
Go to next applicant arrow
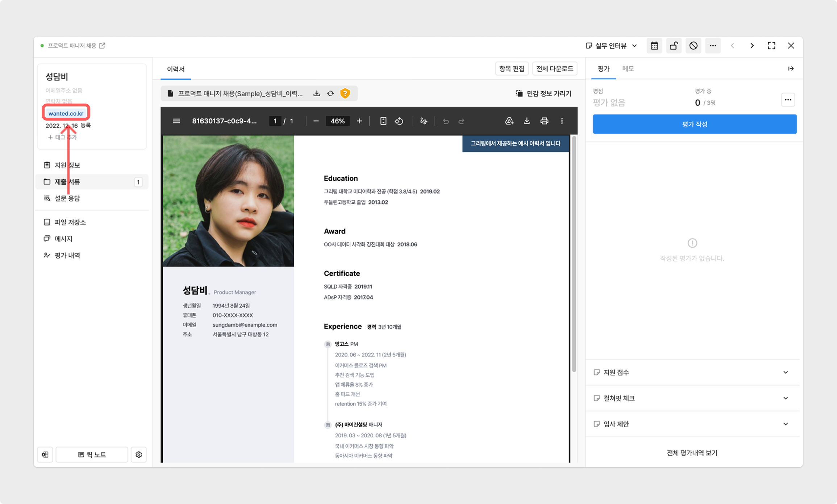pyautogui.click(x=752, y=46)
